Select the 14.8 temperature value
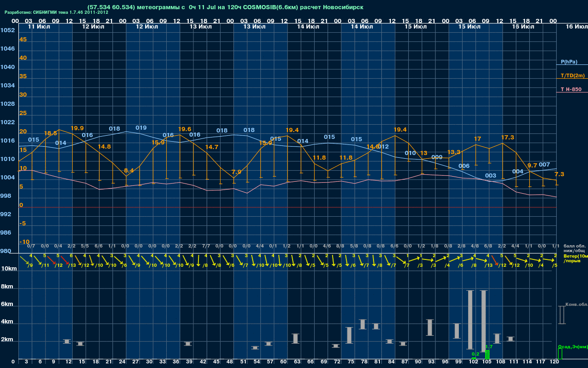This screenshot has height=368, width=588. tap(104, 147)
